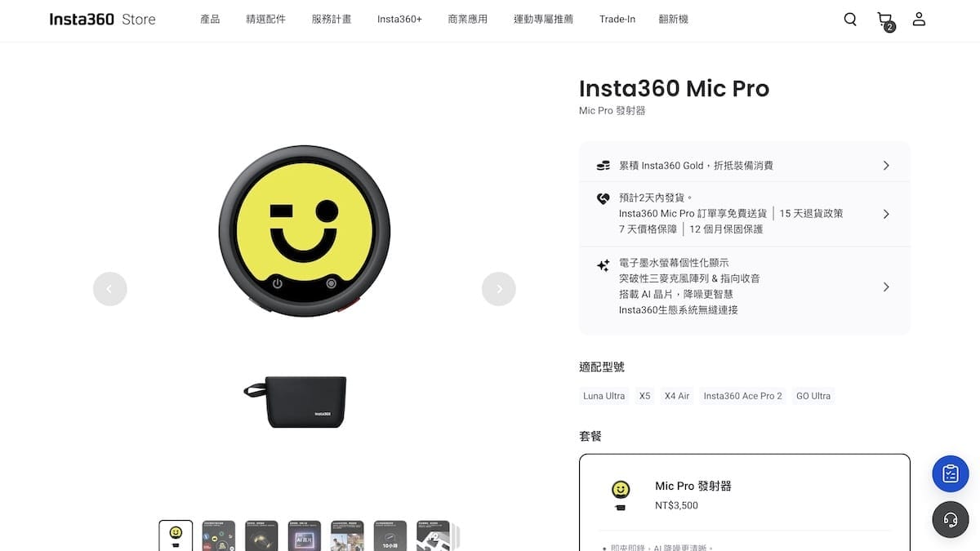Image resolution: width=980 pixels, height=551 pixels.
Task: Click the NT$3,500 price text
Action: click(x=676, y=505)
